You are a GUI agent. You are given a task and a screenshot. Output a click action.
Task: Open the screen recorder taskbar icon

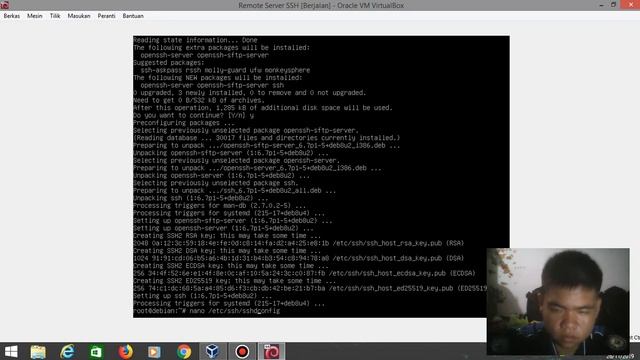[242, 351]
